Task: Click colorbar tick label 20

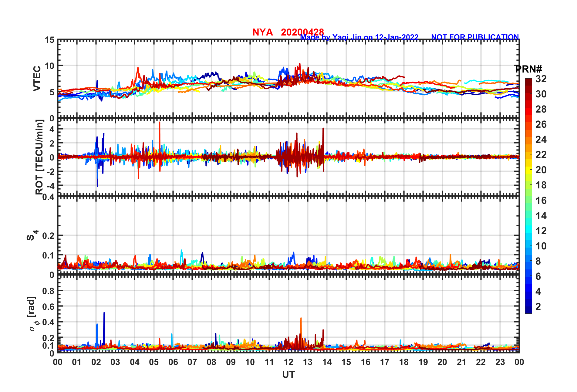Action: coord(541,170)
